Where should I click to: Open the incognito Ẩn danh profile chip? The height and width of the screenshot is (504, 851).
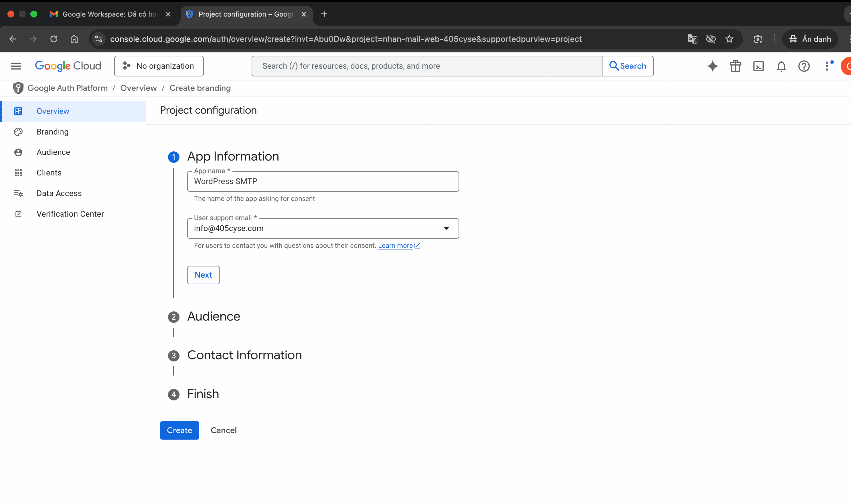(x=810, y=39)
